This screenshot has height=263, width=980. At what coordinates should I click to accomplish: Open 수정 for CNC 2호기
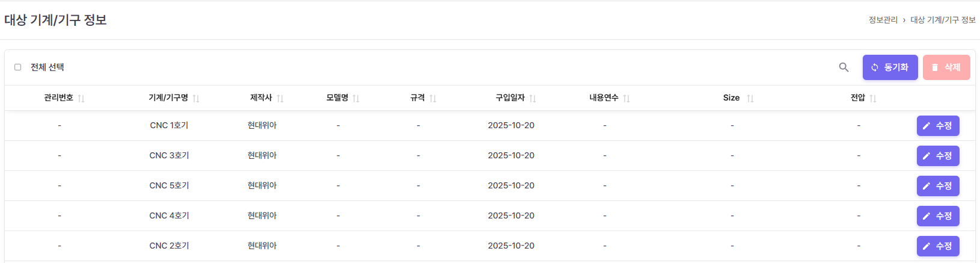pos(937,246)
